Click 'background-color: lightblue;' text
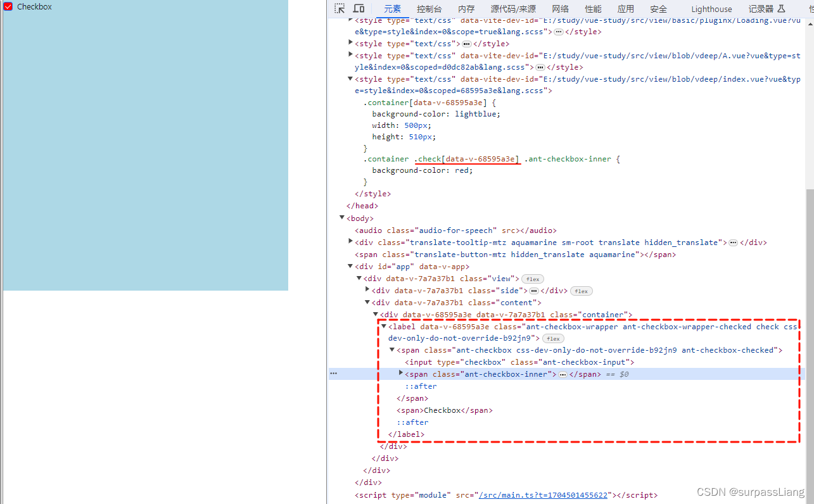This screenshot has width=814, height=504. click(x=436, y=114)
